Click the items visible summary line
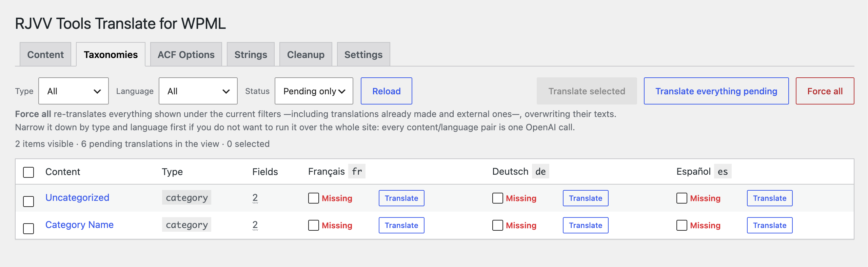Image resolution: width=868 pixels, height=267 pixels. [x=142, y=144]
